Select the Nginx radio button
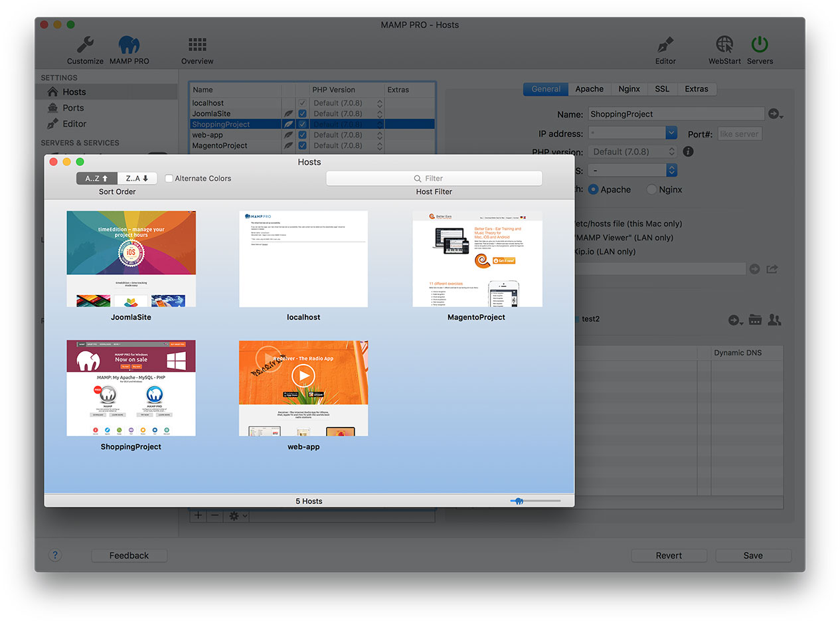 click(652, 189)
